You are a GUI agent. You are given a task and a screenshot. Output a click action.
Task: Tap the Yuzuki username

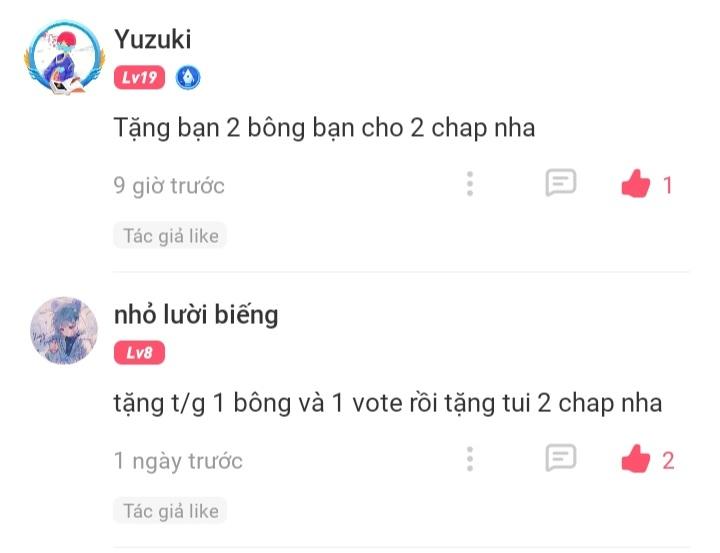(x=152, y=39)
